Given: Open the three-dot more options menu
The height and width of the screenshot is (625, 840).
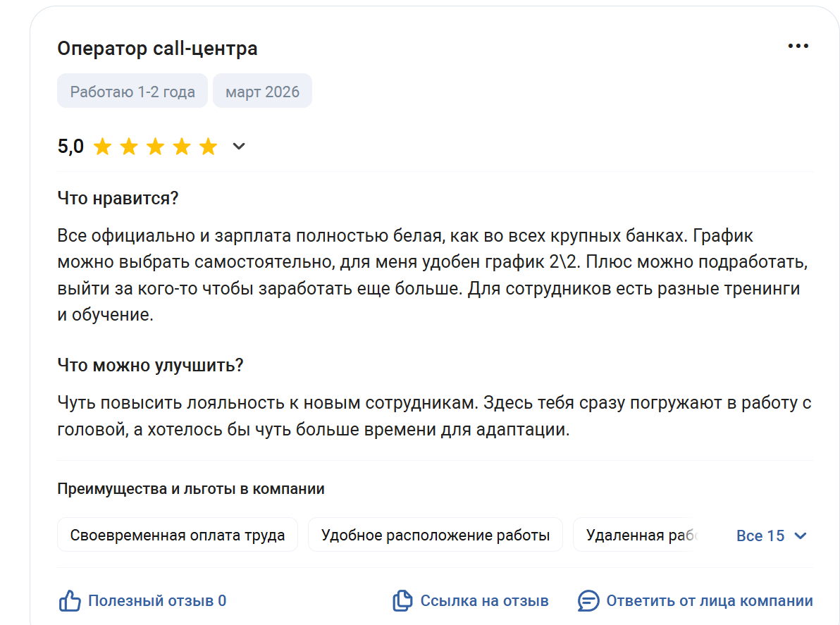Looking at the screenshot, I should [798, 47].
